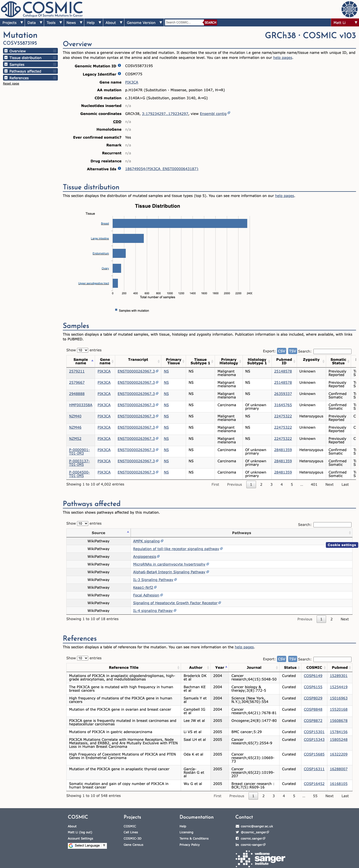The height and width of the screenshot is (868, 359).
Task: Toggle the References section checkbox in sidebar
Action: pyautogui.click(x=6, y=78)
